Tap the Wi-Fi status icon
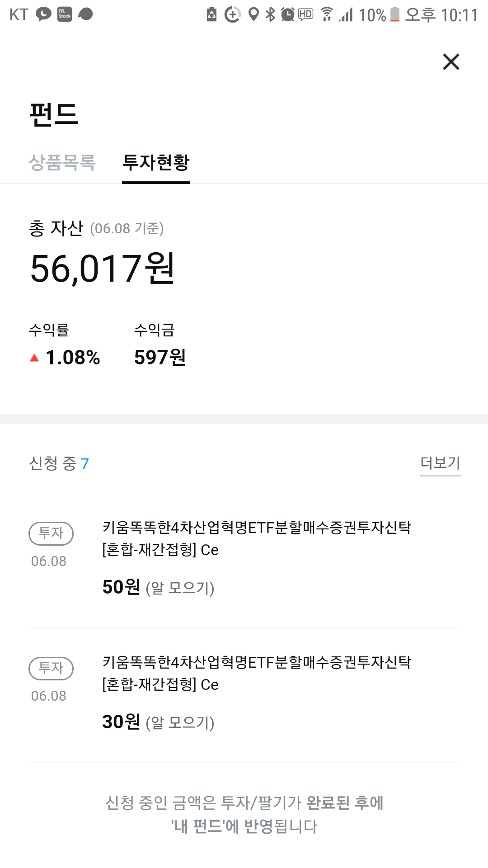 (327, 14)
